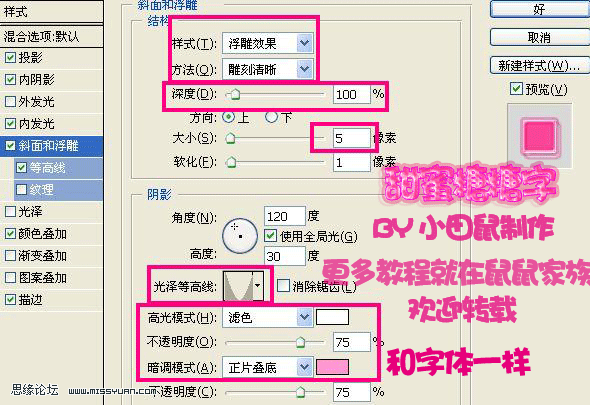Enable the 光泽 checkbox
This screenshot has height=405, width=590.
(x=10, y=212)
